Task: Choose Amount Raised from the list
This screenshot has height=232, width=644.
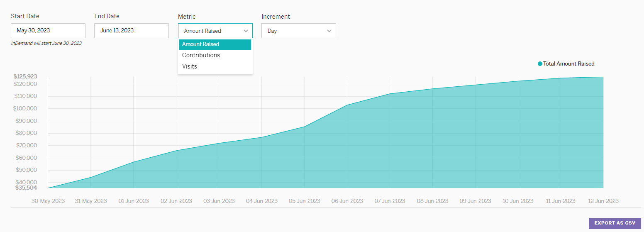Action: (215, 44)
